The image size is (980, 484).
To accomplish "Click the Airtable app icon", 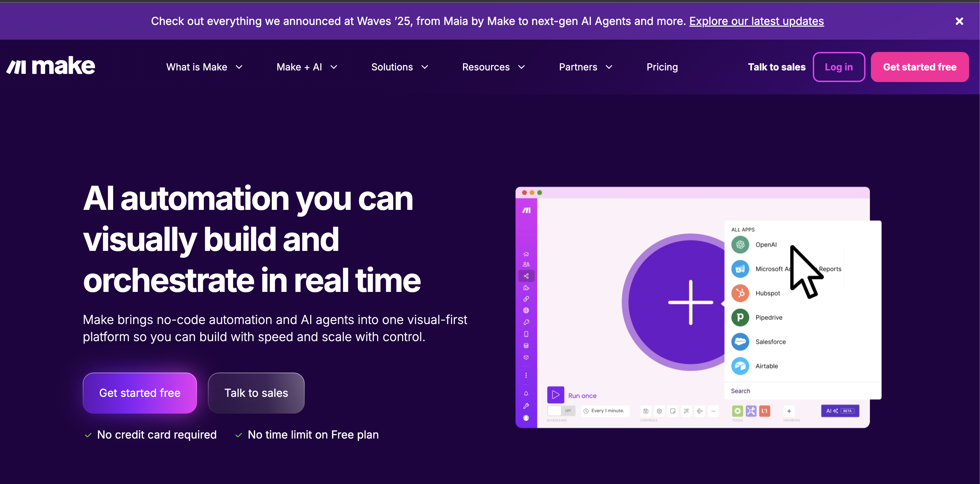I will (x=740, y=366).
